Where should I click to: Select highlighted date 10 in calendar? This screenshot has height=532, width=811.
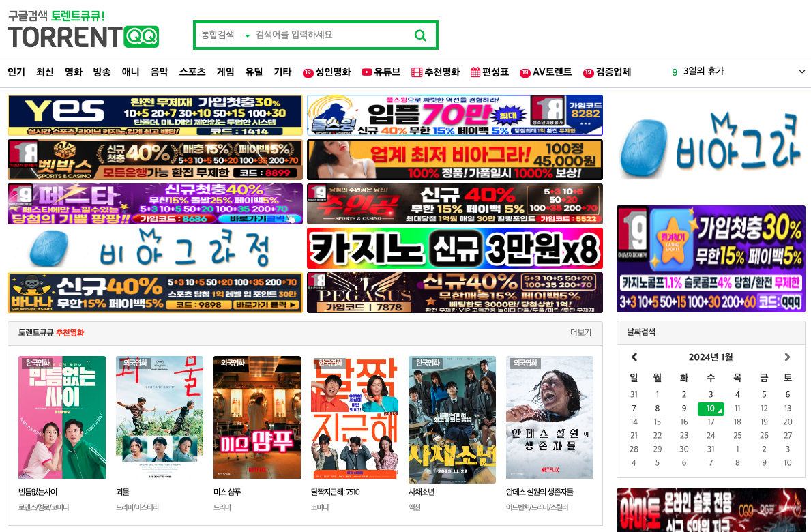click(x=711, y=409)
